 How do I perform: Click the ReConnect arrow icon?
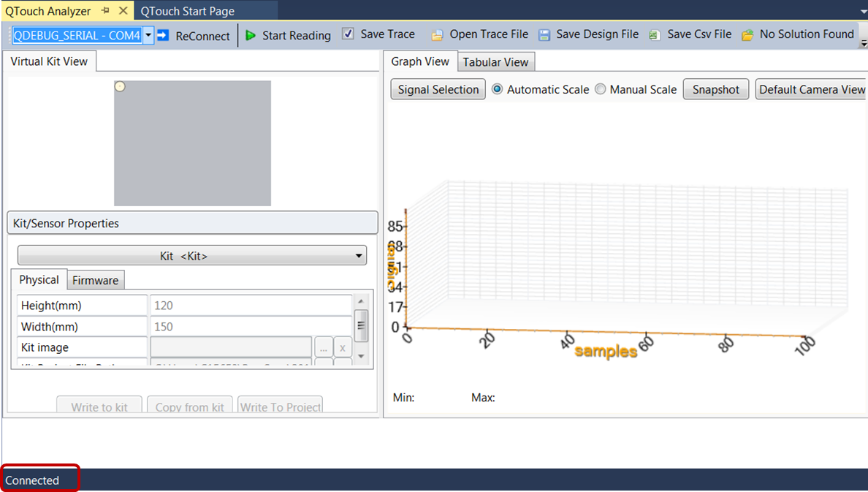click(163, 35)
